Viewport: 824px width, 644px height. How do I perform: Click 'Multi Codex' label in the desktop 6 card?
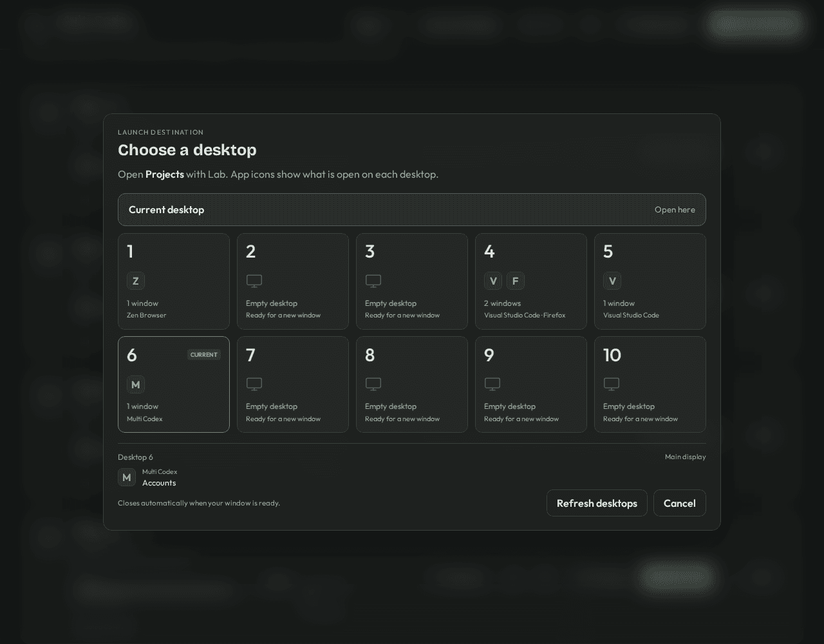pyautogui.click(x=145, y=419)
